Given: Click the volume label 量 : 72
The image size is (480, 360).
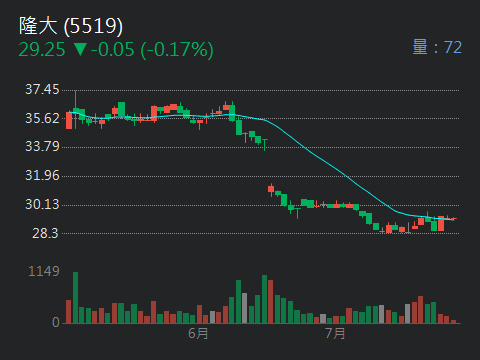Looking at the screenshot, I should [x=437, y=47].
